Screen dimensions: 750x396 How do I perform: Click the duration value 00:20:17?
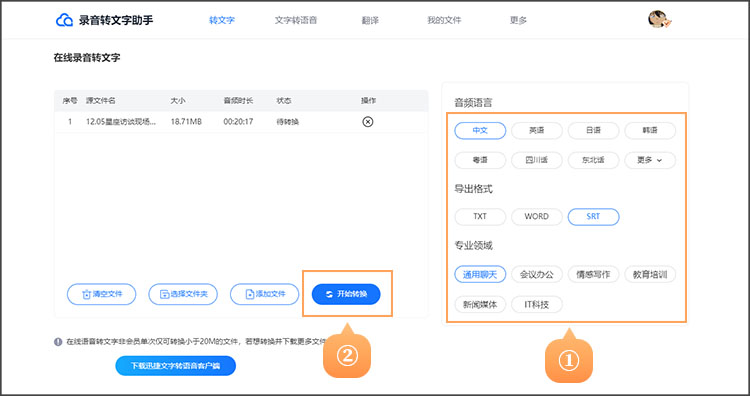coord(238,122)
